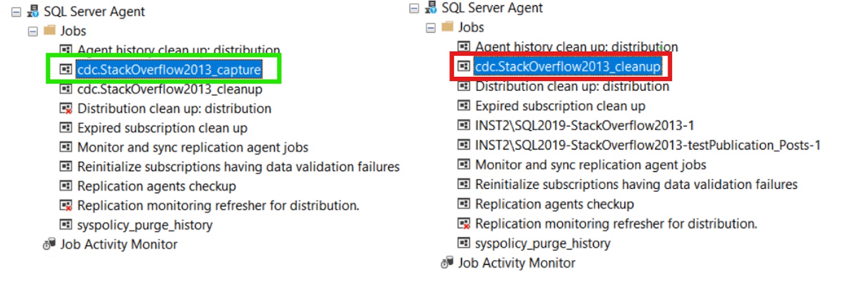Select SQL Server Agent label in right tree
Screen dimensions: 868x284
[x=492, y=8]
